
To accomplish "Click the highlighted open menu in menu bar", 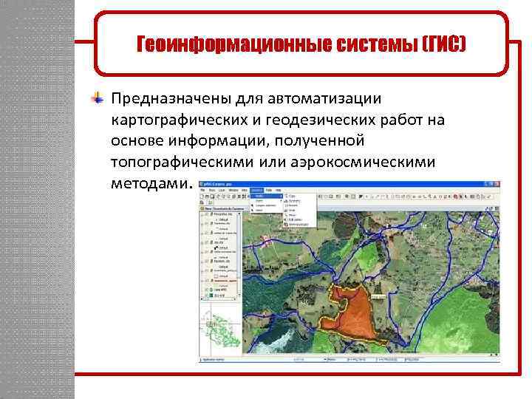I will tap(257, 191).
